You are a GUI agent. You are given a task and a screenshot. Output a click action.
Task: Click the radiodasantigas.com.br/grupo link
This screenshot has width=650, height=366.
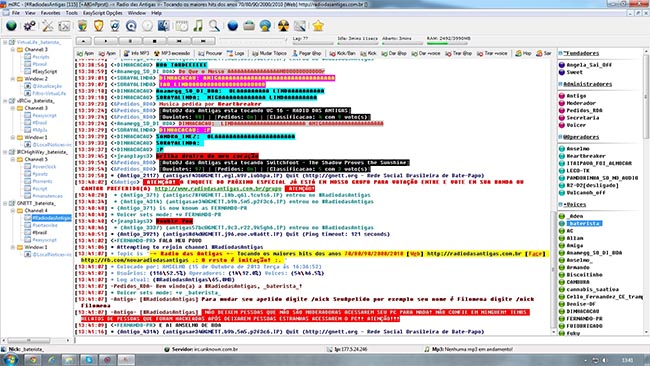pyautogui.click(x=218, y=189)
